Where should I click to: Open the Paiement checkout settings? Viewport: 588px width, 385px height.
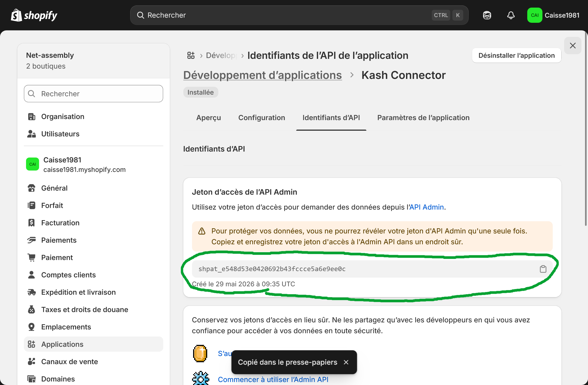[94, 258]
